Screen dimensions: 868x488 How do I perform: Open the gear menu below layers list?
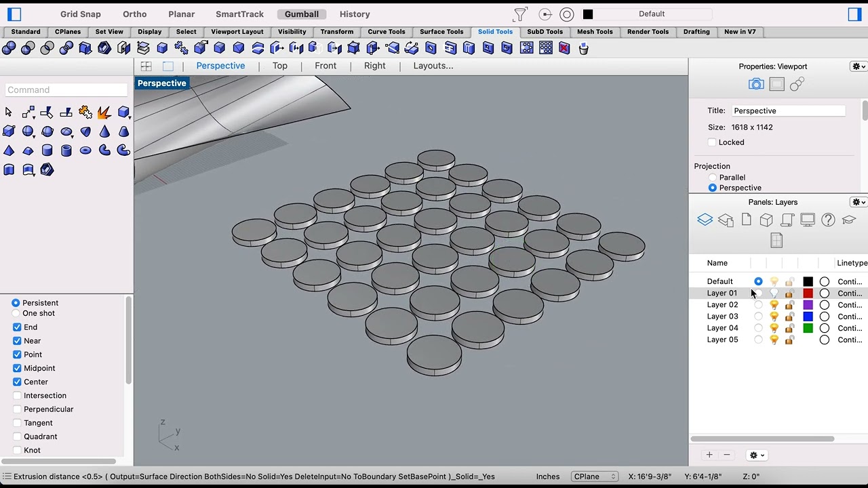pos(756,455)
